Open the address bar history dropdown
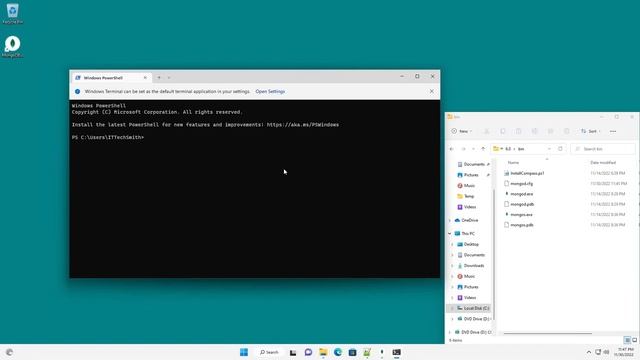640x360 pixels. pyautogui.click(x=549, y=149)
